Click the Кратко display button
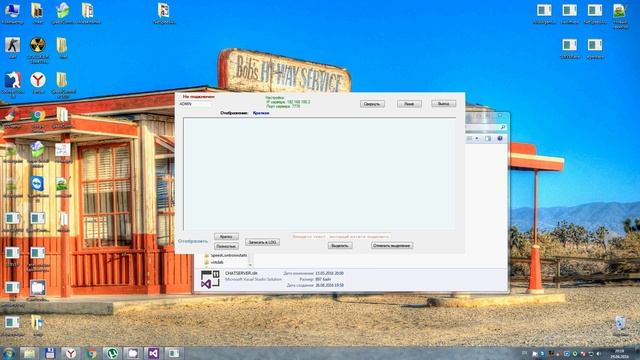Image resolution: width=640 pixels, height=360 pixels. [226, 237]
